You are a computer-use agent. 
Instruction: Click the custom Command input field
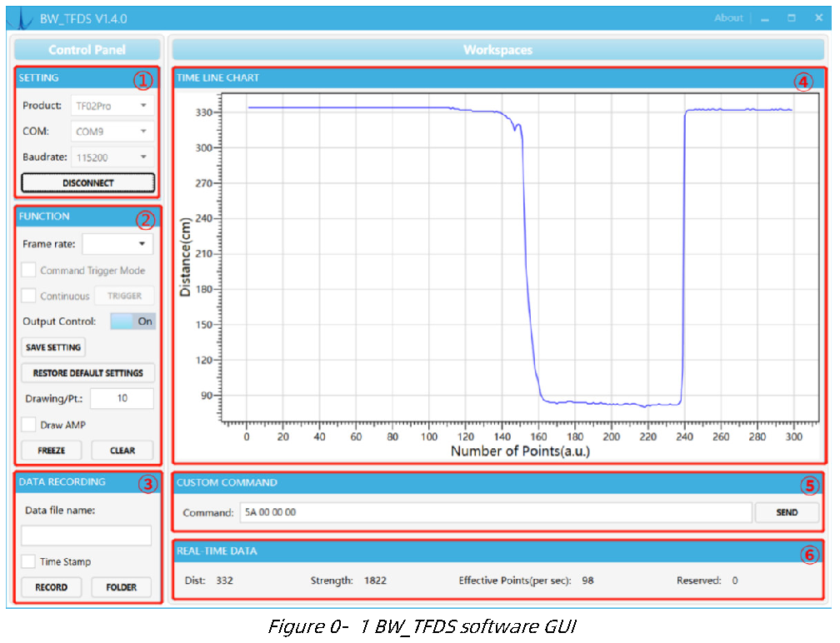click(496, 512)
